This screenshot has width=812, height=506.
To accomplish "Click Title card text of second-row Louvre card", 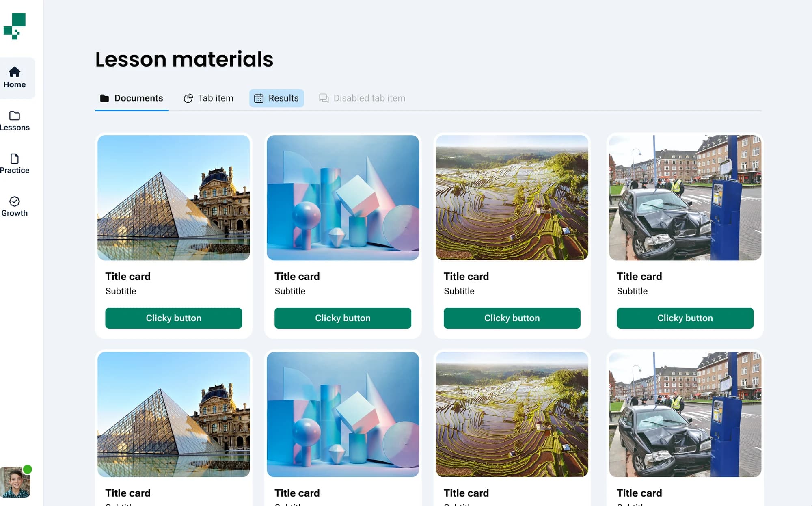I will 128,493.
